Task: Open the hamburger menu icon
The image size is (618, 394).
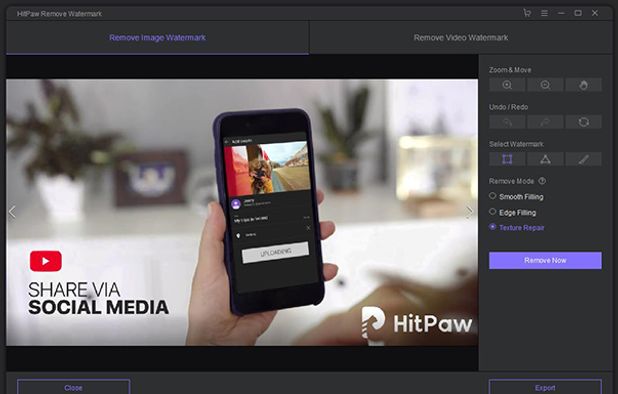Action: tap(544, 13)
